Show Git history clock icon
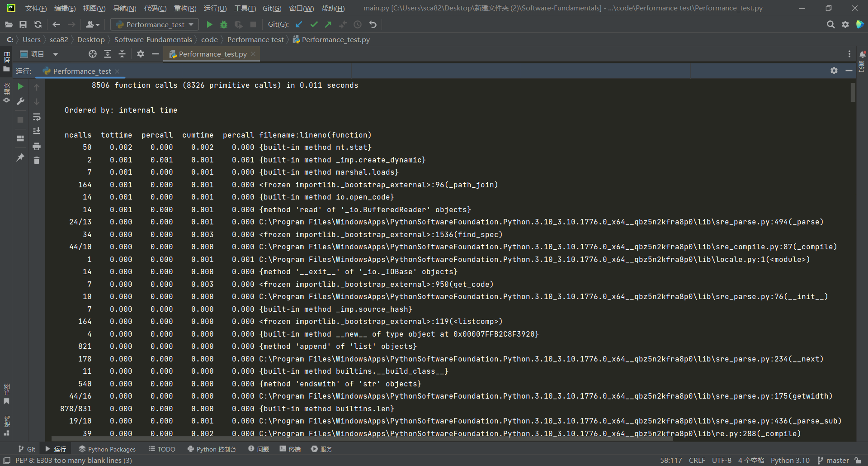This screenshot has width=868, height=466. click(358, 24)
